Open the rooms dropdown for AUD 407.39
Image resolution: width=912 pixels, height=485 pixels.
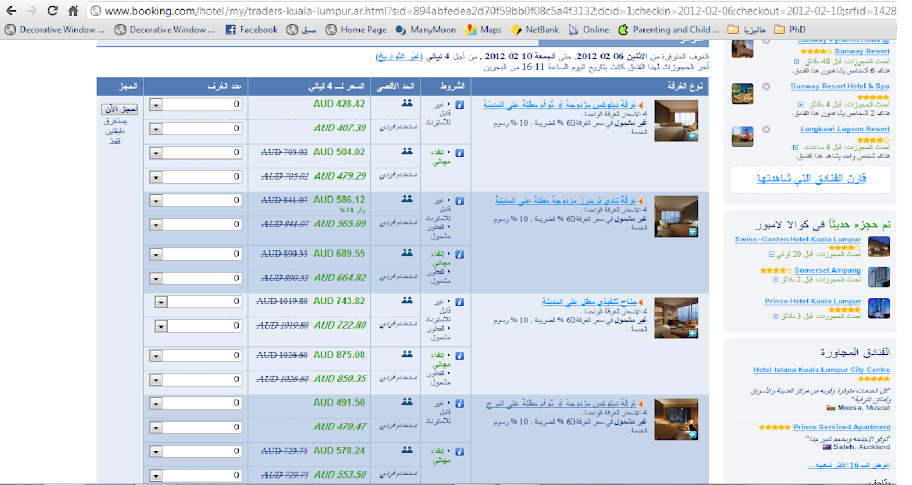(x=156, y=129)
